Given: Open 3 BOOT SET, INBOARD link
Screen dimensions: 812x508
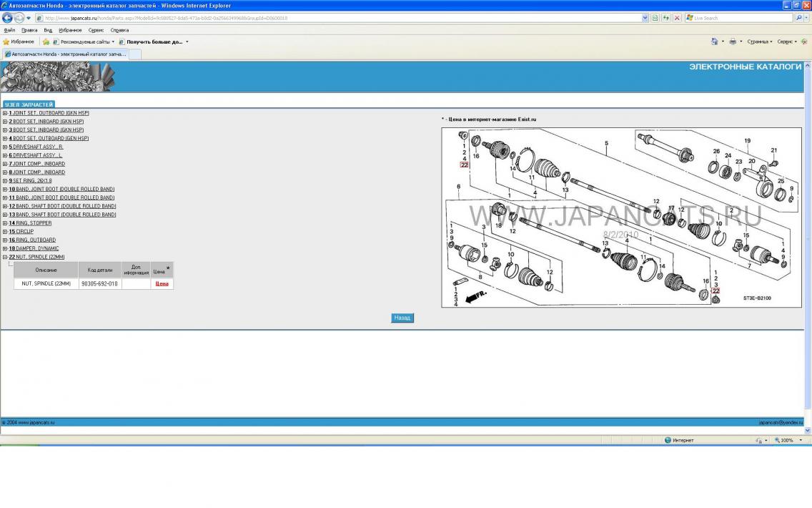Looking at the screenshot, I should [x=46, y=130].
